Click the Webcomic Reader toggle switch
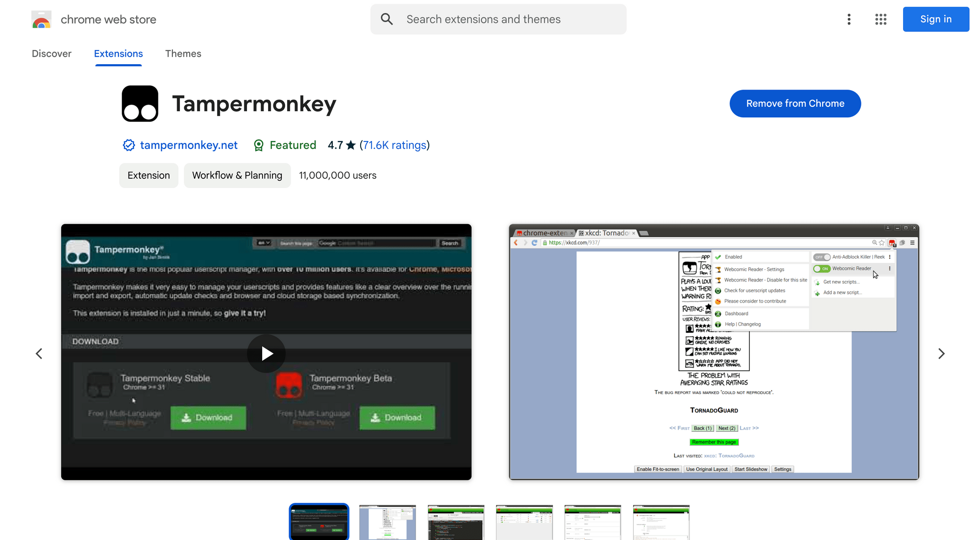 point(821,268)
